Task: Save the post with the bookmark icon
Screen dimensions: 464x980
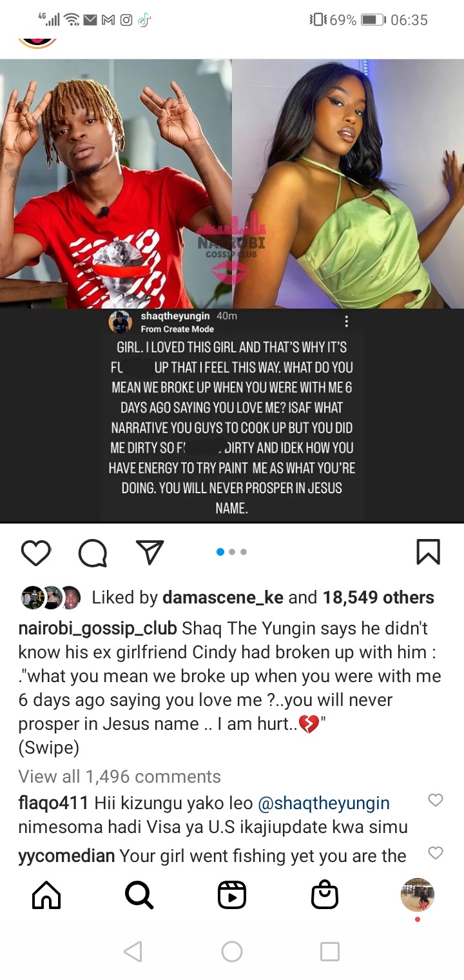Action: pyautogui.click(x=429, y=552)
